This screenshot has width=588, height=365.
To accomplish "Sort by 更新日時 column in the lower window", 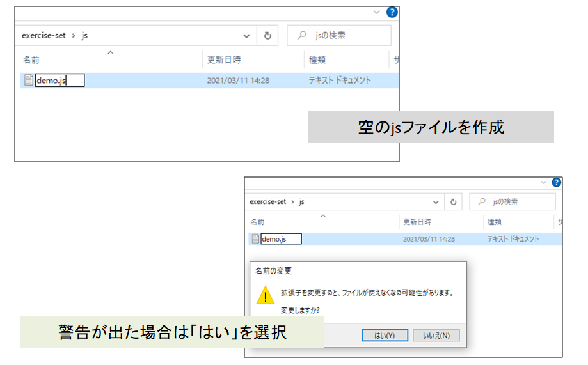I will click(417, 222).
